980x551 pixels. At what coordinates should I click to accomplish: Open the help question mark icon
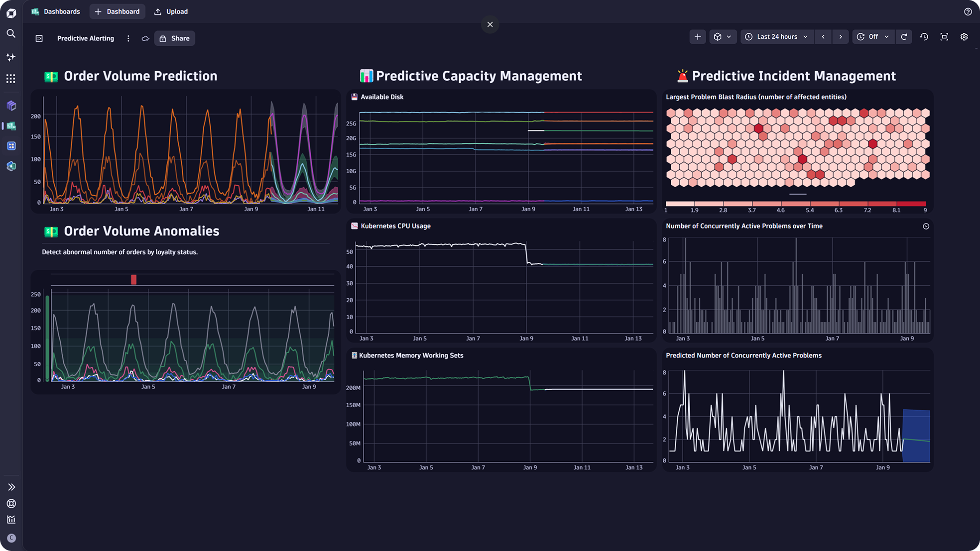click(x=968, y=11)
